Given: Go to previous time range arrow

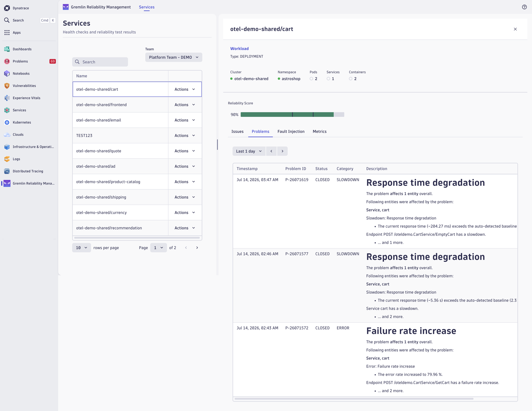Looking at the screenshot, I should [x=271, y=151].
